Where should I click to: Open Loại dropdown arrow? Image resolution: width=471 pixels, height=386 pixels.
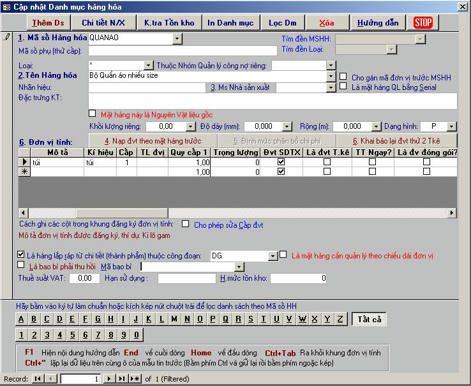pos(148,65)
